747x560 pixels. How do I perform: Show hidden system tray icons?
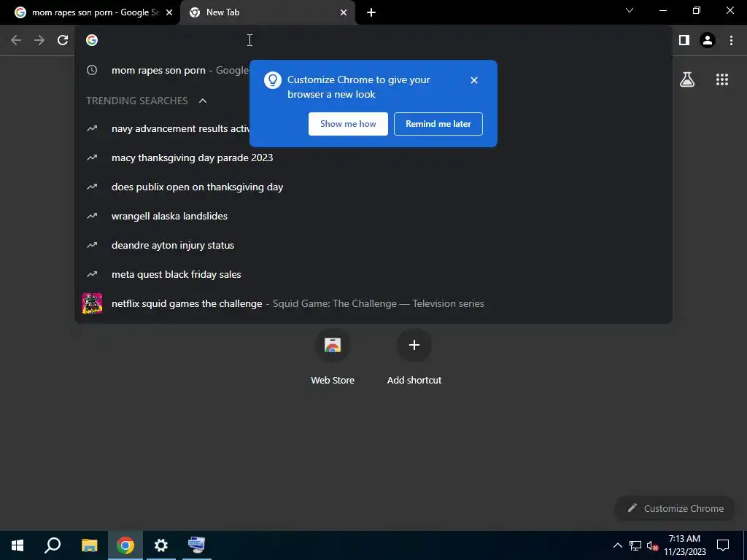pyautogui.click(x=617, y=545)
